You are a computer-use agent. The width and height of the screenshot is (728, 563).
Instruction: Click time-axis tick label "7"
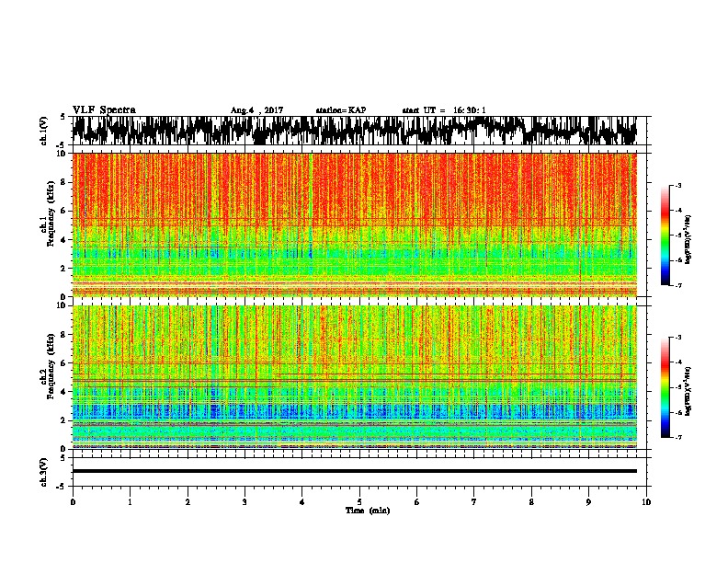pos(474,502)
